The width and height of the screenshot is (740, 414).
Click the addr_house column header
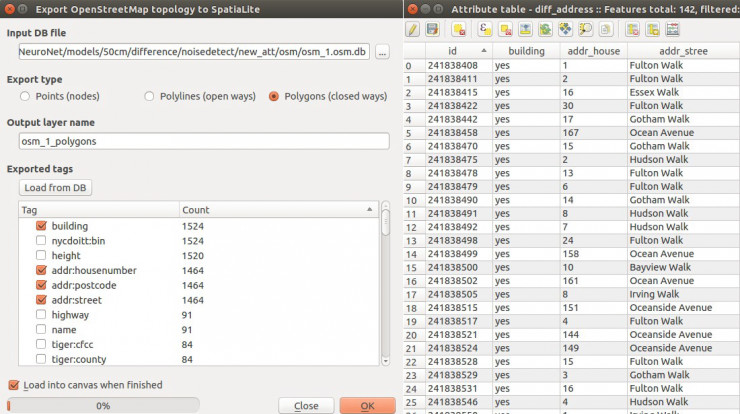(x=594, y=51)
